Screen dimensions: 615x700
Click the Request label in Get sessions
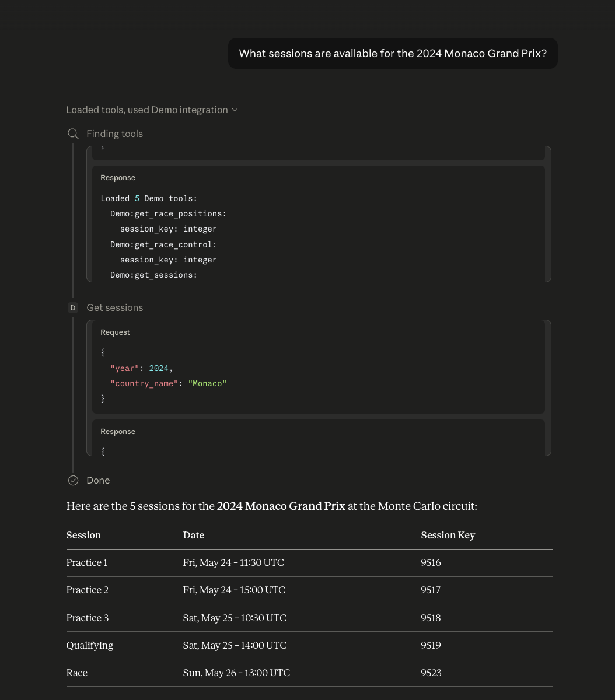click(115, 332)
